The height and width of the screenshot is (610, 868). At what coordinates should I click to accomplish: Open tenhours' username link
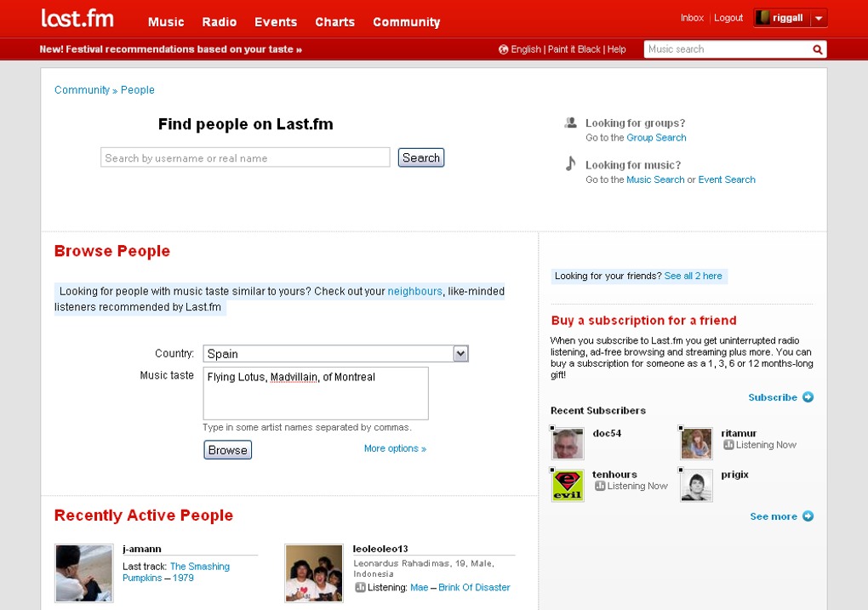click(614, 475)
